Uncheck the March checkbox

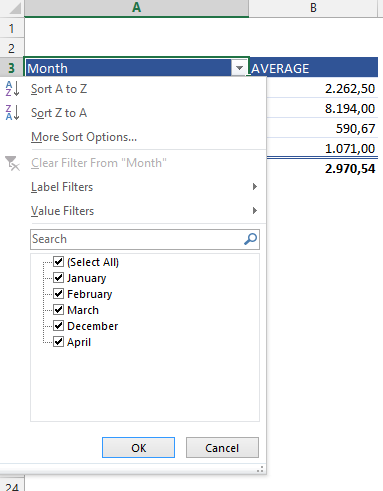tap(59, 310)
